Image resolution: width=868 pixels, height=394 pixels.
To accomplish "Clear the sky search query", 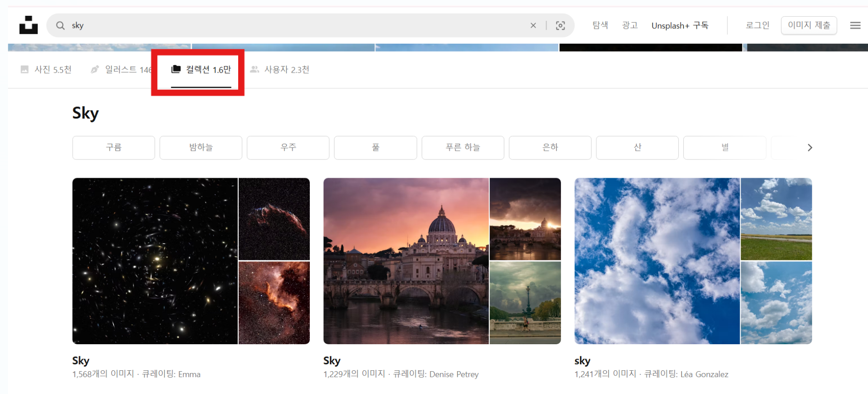I will (533, 26).
